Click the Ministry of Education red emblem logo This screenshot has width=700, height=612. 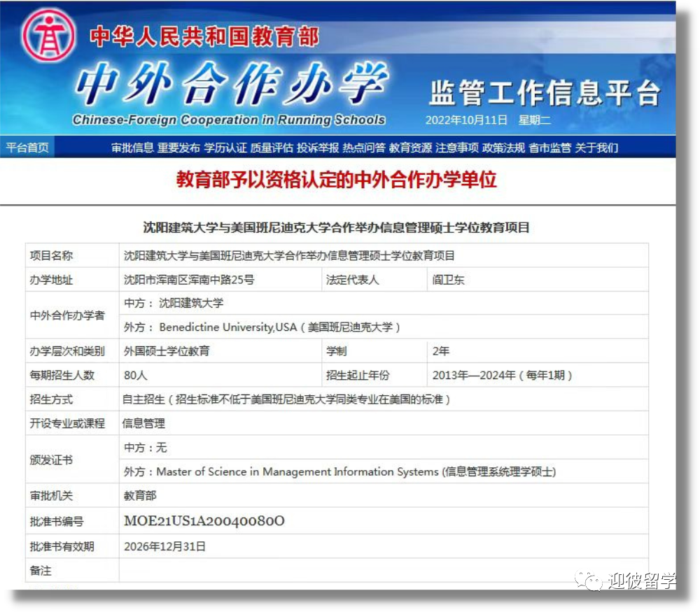click(x=48, y=35)
